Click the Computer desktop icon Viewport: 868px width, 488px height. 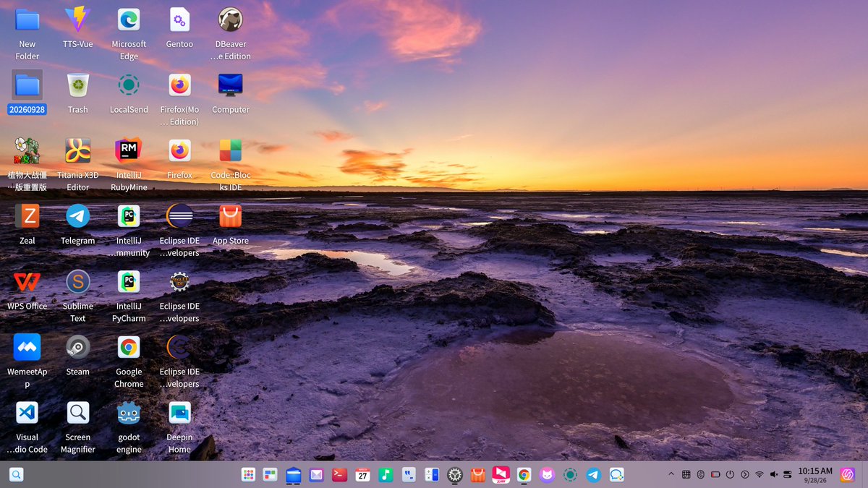(231, 85)
